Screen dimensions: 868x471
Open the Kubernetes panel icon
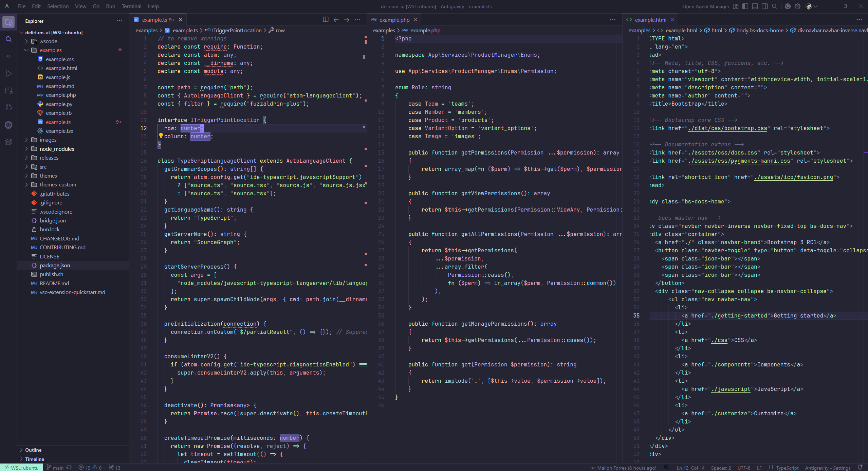coord(9,125)
